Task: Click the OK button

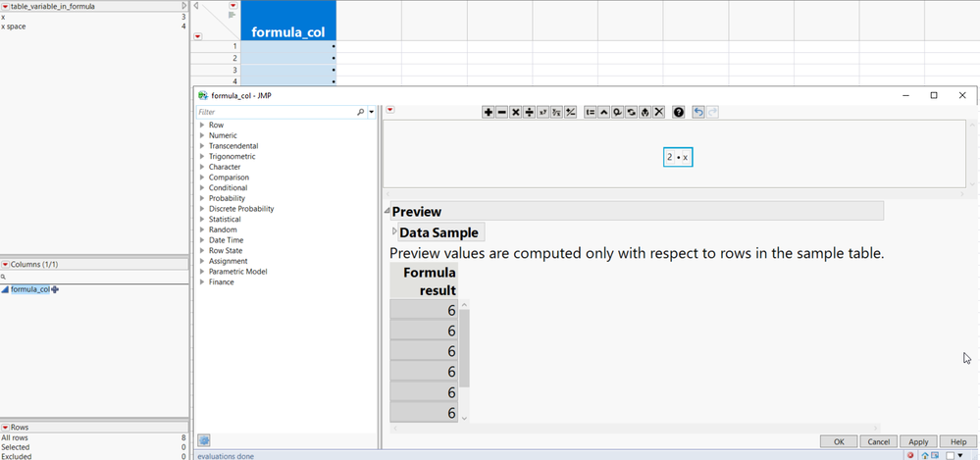Action: pyautogui.click(x=838, y=442)
